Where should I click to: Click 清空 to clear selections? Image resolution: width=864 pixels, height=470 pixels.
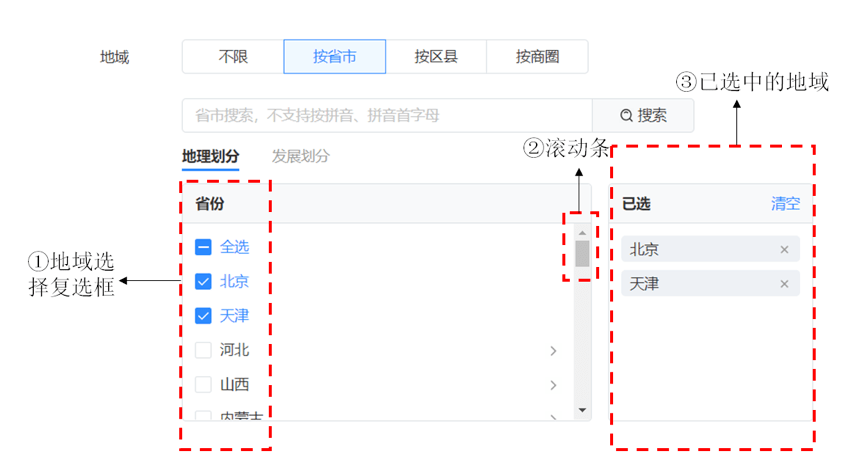coord(785,204)
